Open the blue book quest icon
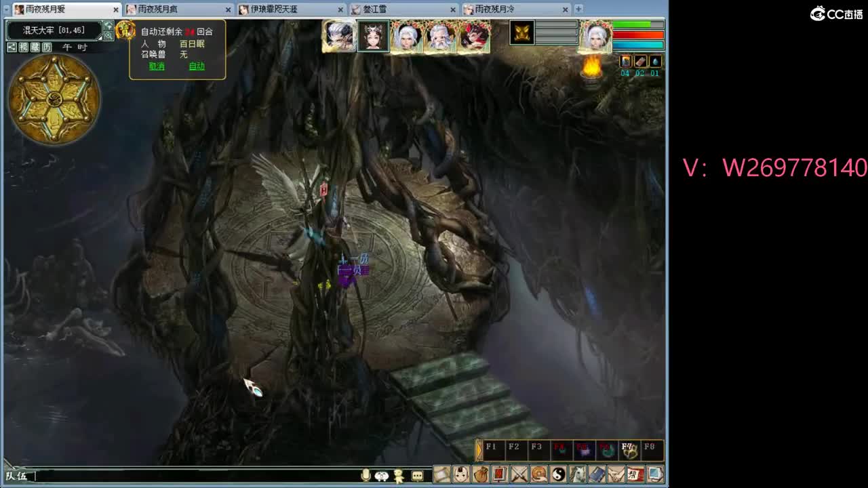Image resolution: width=868 pixels, height=488 pixels. [597, 474]
